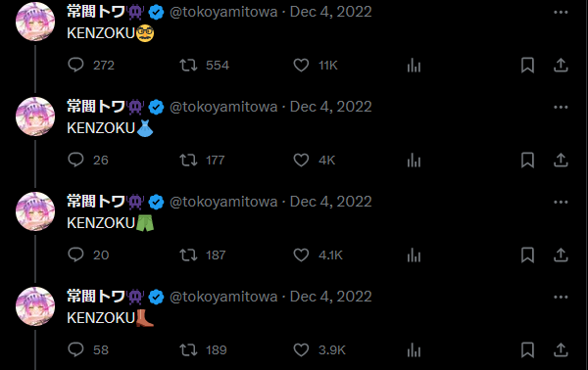Viewport: 588px width, 370px height.
Task: Open more menu on boot-emoji tweet
Action: point(561,298)
